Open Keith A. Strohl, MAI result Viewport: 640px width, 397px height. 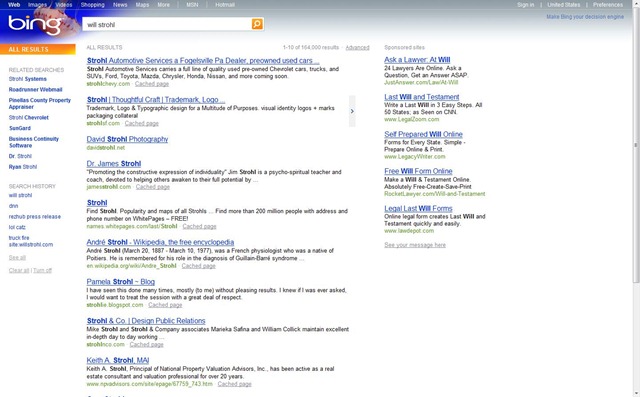tap(118, 360)
